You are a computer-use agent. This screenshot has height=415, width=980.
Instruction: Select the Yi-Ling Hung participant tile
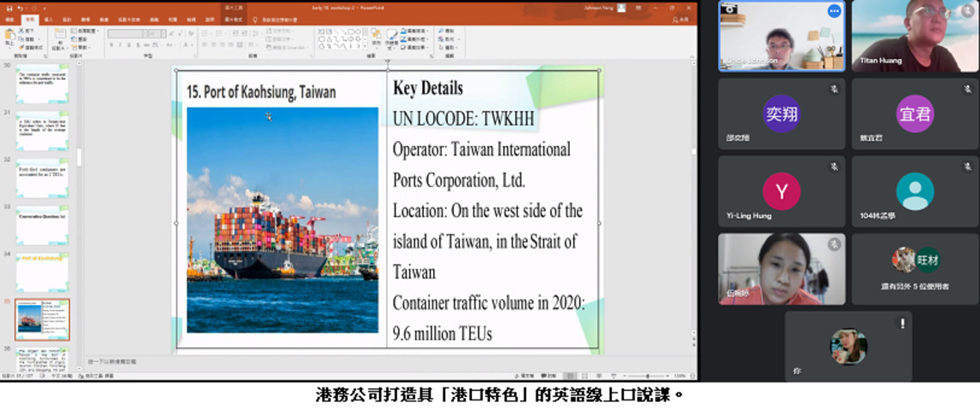[781, 190]
